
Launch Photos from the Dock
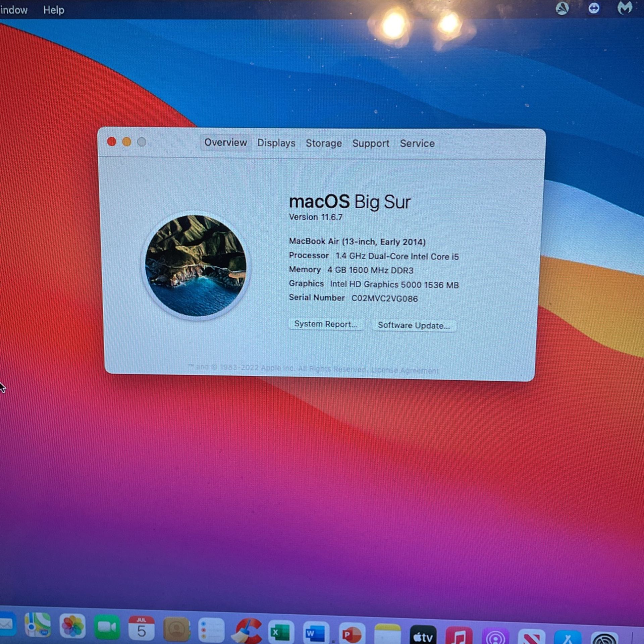tap(72, 627)
